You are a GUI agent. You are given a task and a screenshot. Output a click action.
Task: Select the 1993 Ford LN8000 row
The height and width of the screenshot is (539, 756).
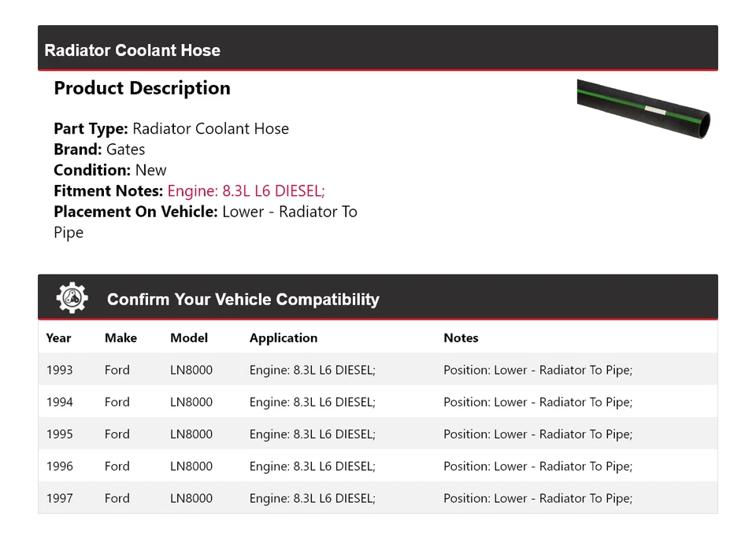click(x=377, y=370)
